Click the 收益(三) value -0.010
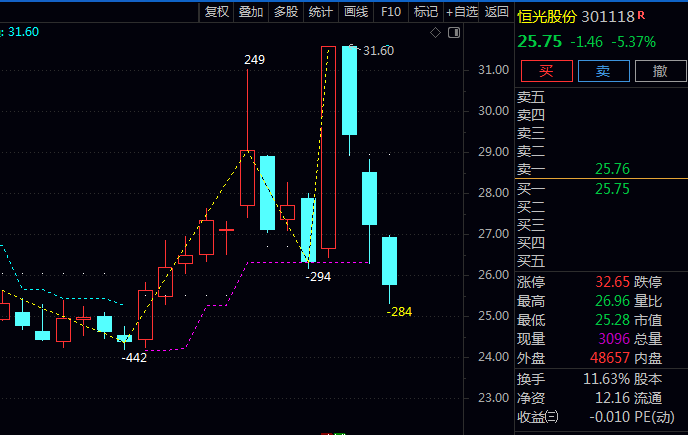Viewport: 688px width, 435px height. 609,417
